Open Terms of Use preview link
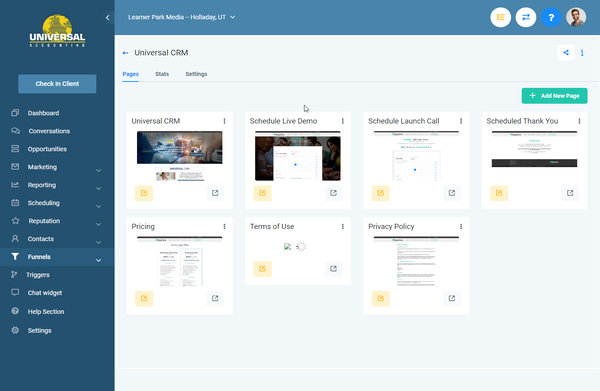Image resolution: width=600 pixels, height=391 pixels. pyautogui.click(x=333, y=269)
